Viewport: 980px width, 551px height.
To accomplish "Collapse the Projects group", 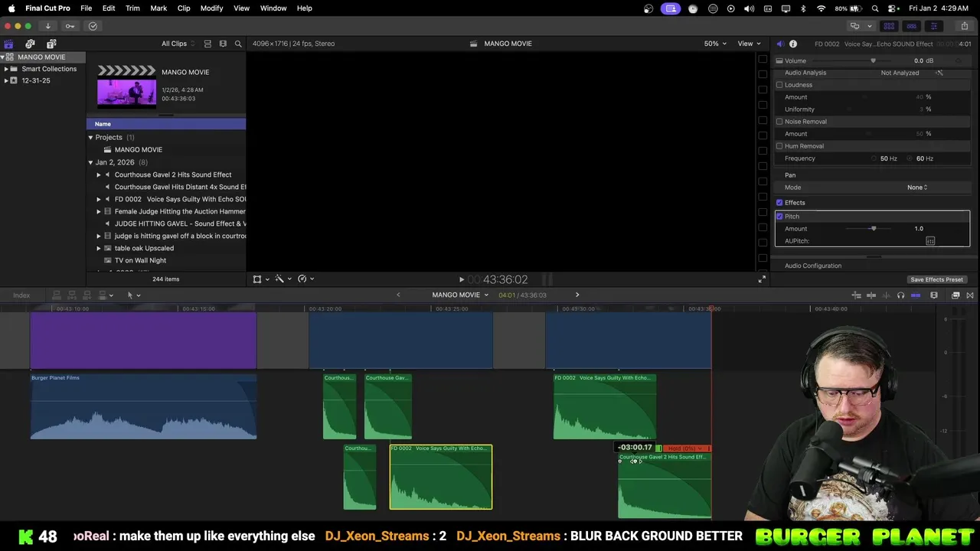I will point(90,138).
